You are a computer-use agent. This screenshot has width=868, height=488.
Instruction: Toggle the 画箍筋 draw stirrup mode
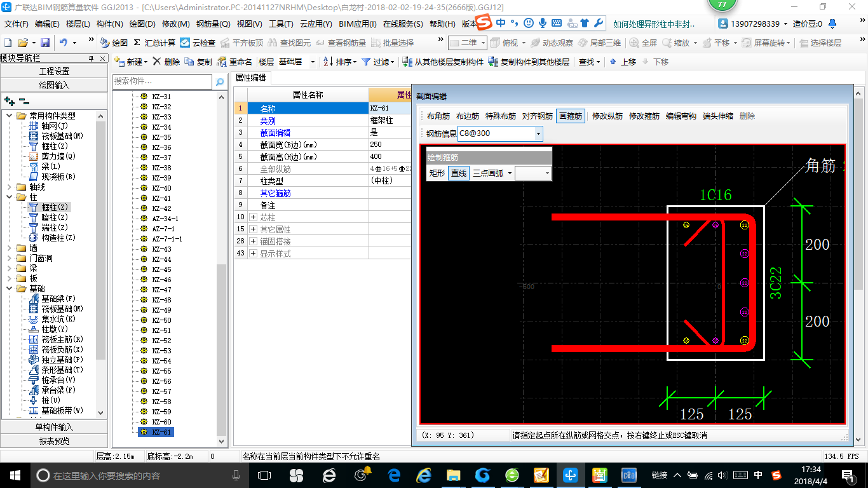click(570, 116)
